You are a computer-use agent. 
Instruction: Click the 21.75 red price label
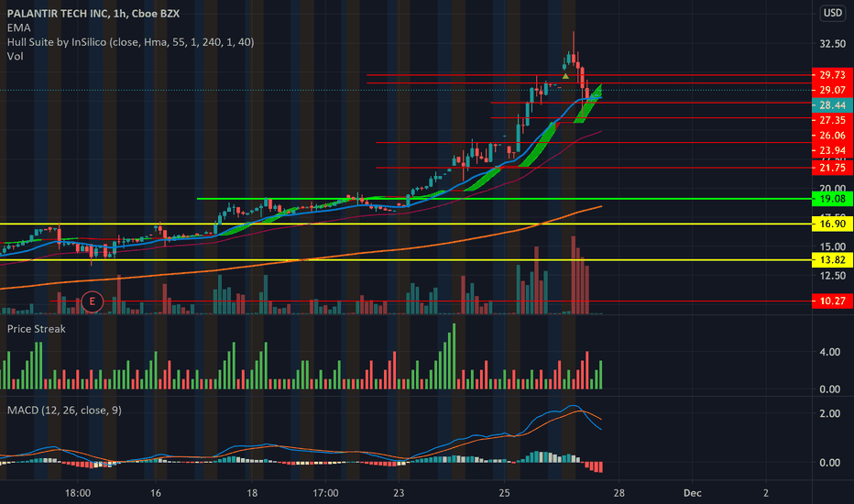coord(832,168)
